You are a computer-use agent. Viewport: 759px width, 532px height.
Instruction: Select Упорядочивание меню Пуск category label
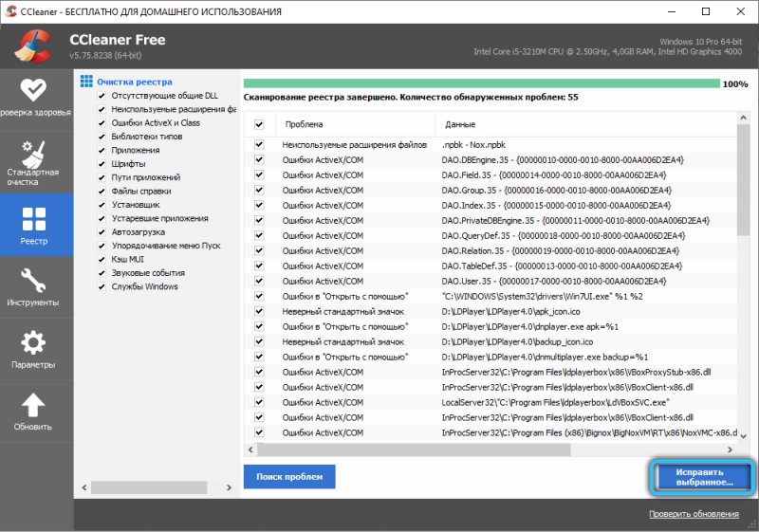point(165,246)
